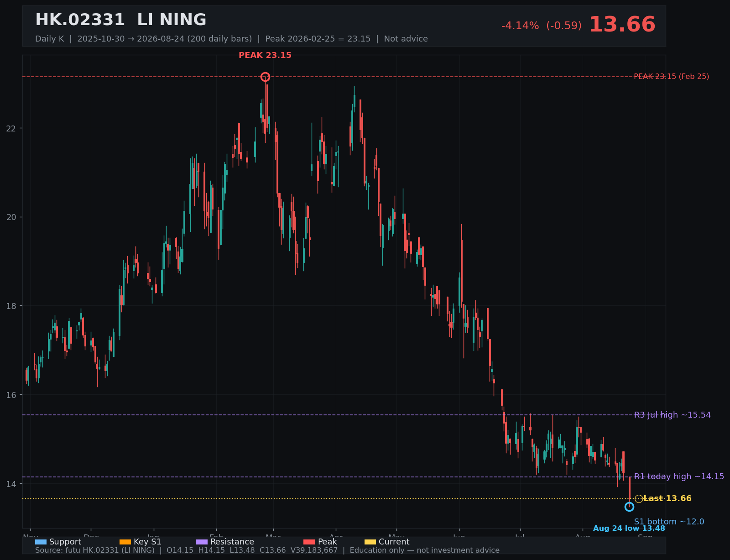Click the yellow circle beside Last 13.66
This screenshot has height=560, width=730.
(x=639, y=499)
